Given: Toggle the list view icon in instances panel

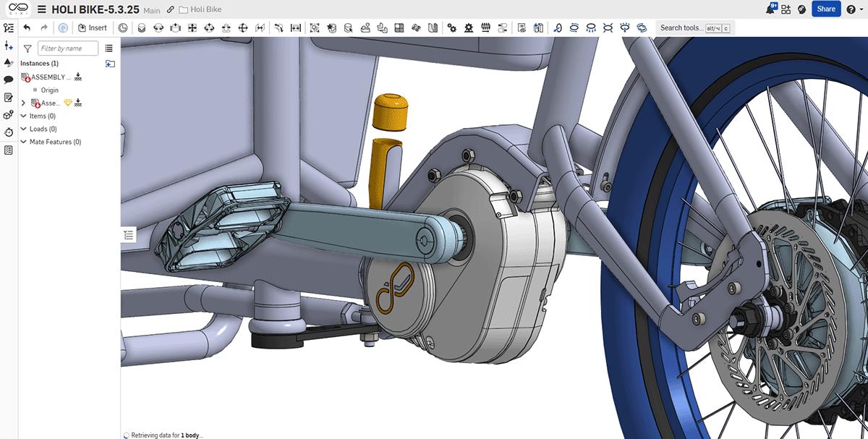Looking at the screenshot, I should 109,48.
